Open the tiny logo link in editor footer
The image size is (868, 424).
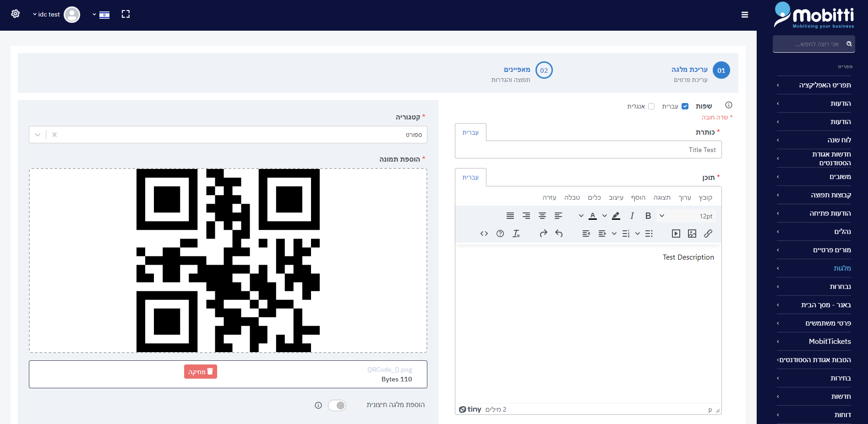470,409
